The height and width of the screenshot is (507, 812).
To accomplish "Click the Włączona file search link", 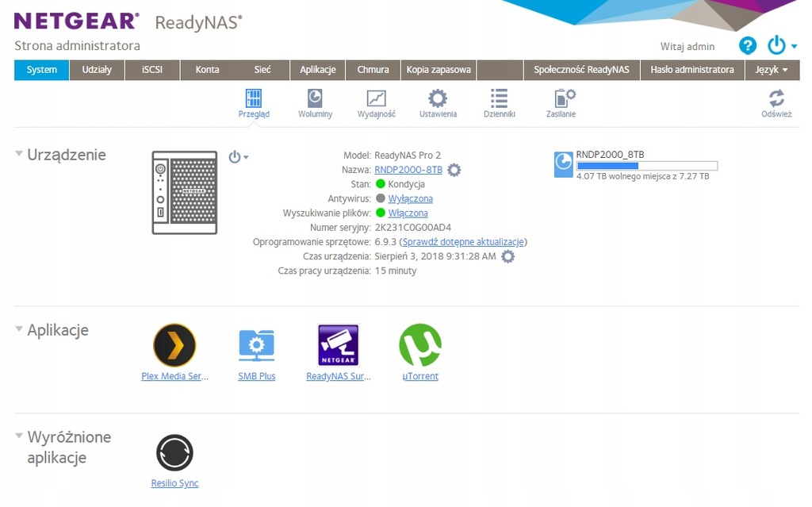I will (x=408, y=213).
